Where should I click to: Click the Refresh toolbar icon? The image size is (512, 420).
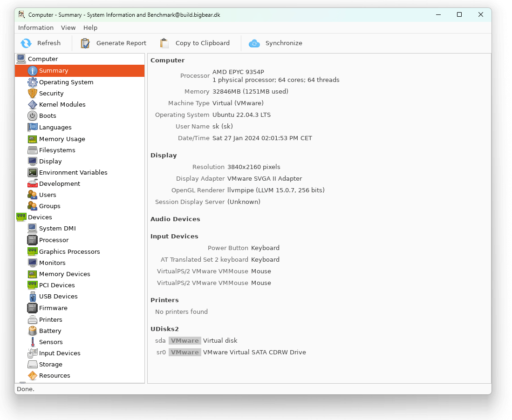[26, 43]
